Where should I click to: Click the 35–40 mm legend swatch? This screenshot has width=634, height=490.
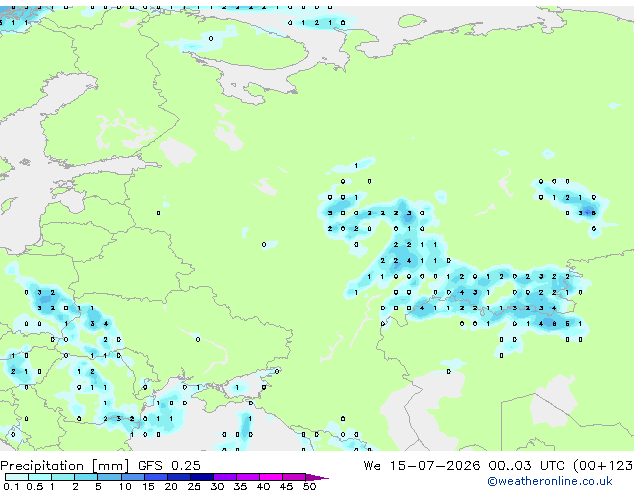point(247,477)
